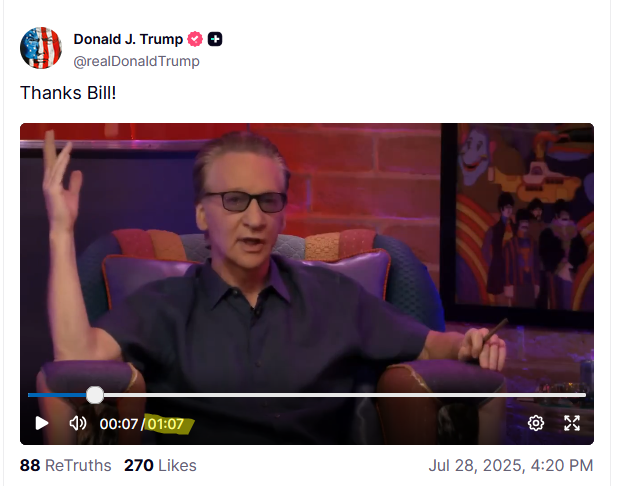Play the video
The height and width of the screenshot is (486, 617).
[x=42, y=423]
